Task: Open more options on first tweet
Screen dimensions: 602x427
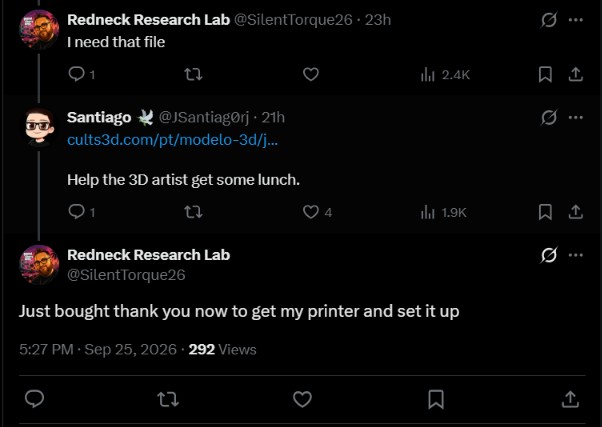Action: 576,20
